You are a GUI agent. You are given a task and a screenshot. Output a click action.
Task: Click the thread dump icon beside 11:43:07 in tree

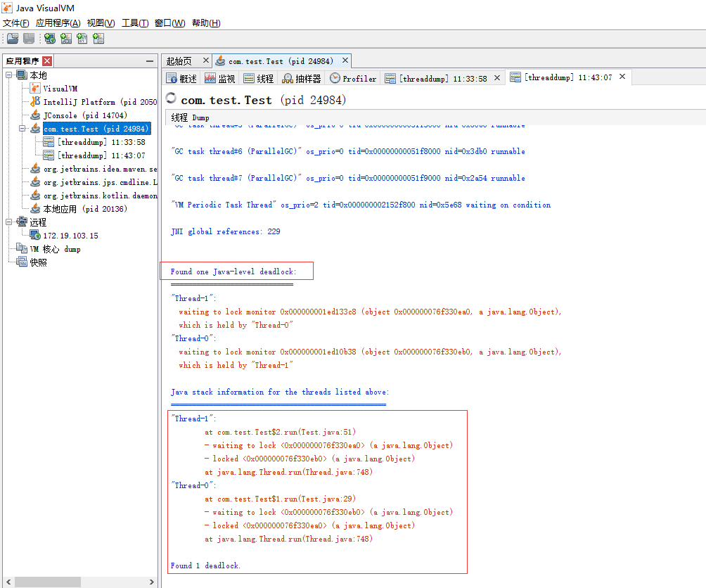click(49, 155)
